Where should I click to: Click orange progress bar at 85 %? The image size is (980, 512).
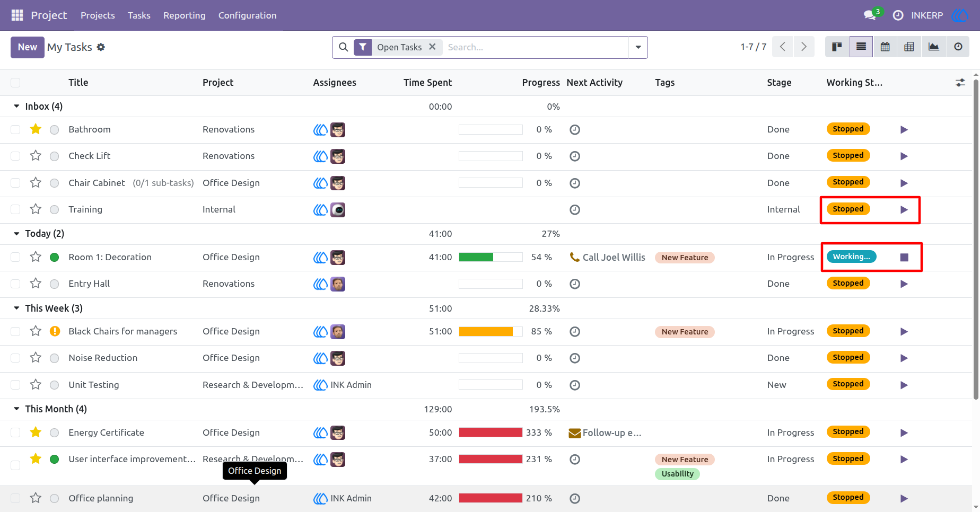491,331
